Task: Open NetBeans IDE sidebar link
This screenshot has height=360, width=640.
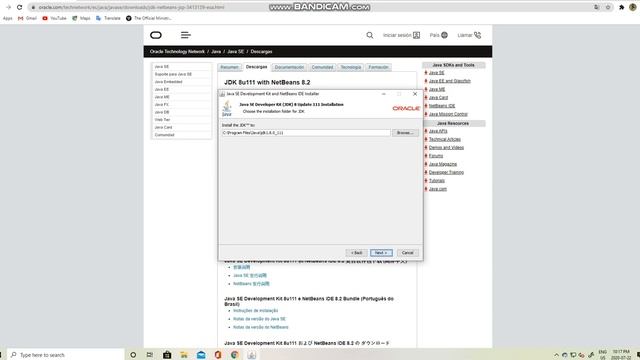Action: (442, 106)
